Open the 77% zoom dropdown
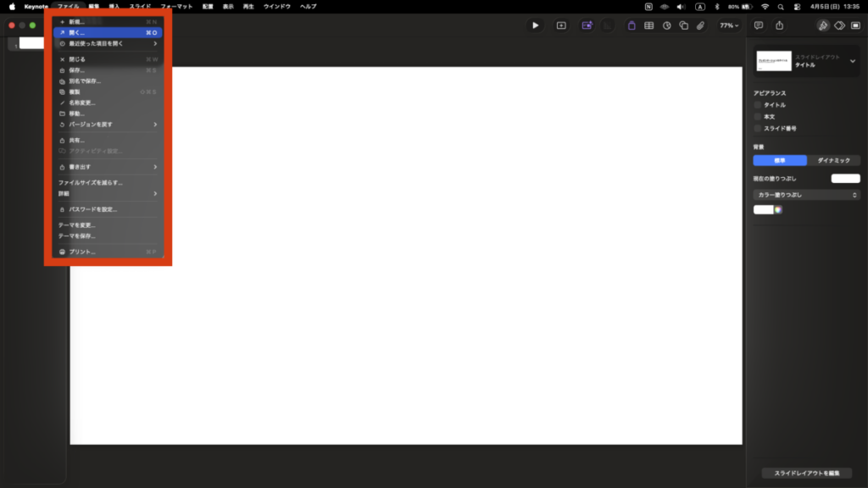The width and height of the screenshot is (868, 488). click(728, 25)
